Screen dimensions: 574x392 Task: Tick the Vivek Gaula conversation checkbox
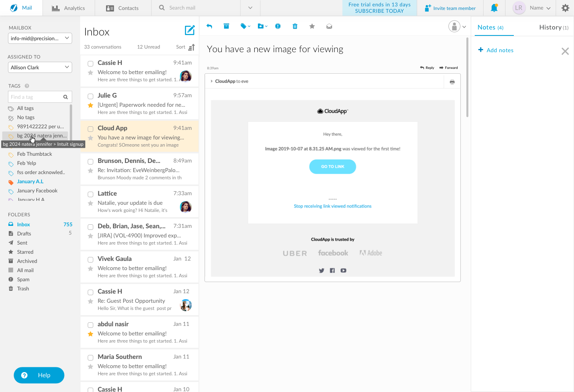pos(90,259)
